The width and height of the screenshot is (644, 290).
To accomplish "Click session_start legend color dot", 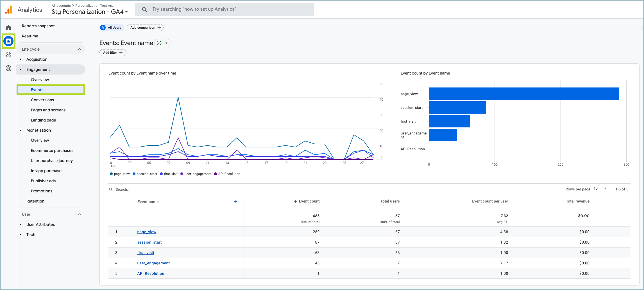I will tap(134, 174).
